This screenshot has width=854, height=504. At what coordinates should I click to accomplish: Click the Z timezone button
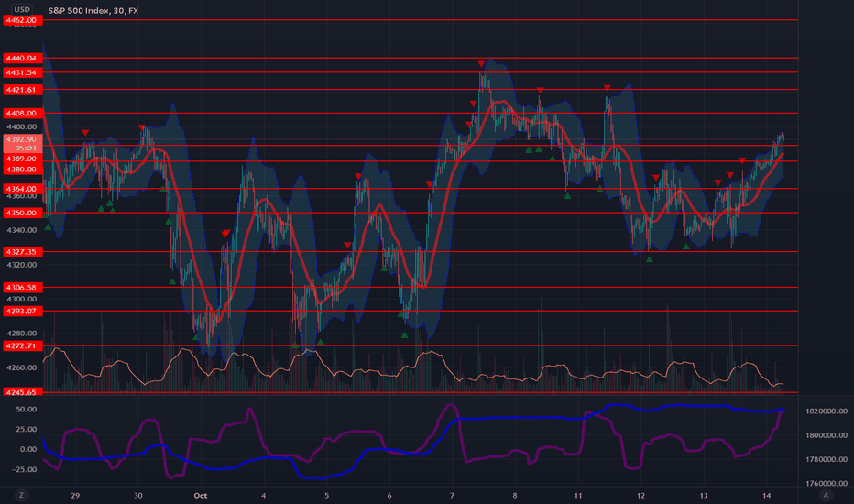click(x=21, y=495)
